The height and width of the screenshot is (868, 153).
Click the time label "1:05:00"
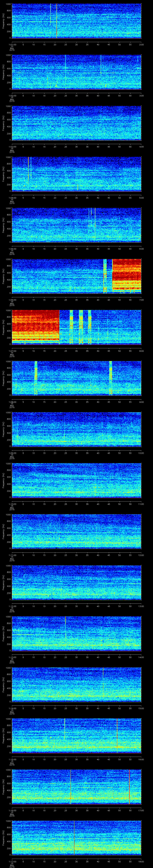coord(12,249)
